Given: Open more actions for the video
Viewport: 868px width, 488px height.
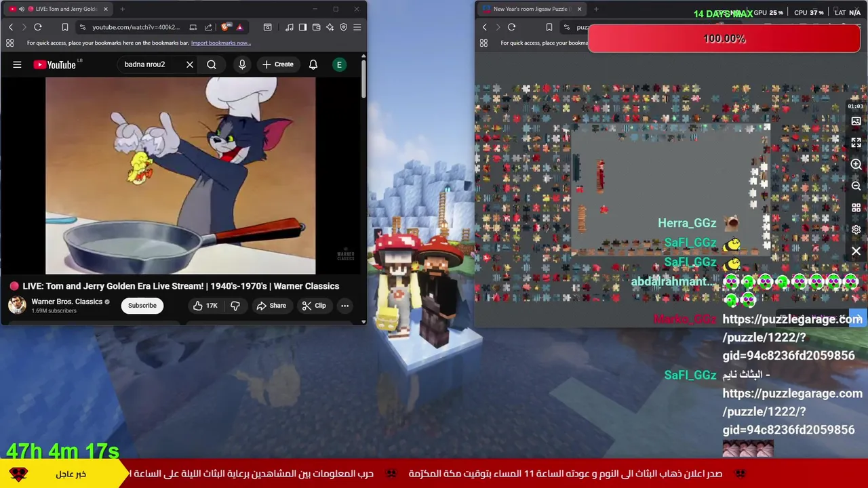Looking at the screenshot, I should 344,306.
